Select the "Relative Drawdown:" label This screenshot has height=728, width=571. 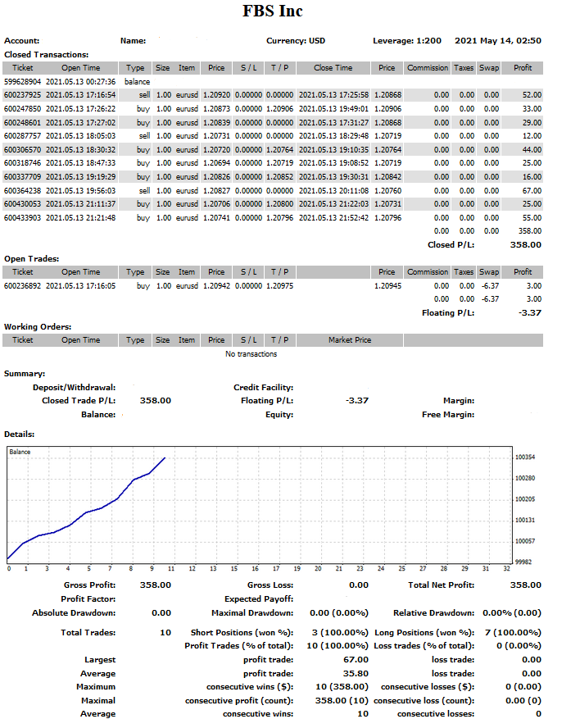(x=433, y=613)
